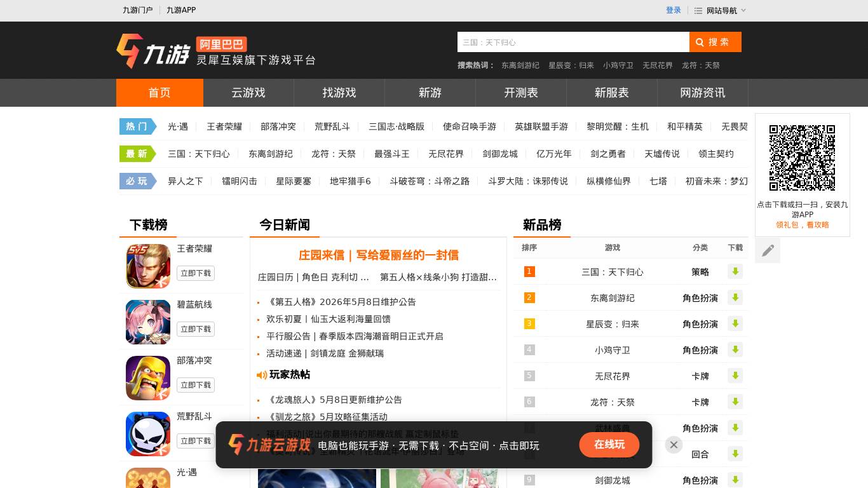Open 开测表 navigation tab
Image resolution: width=868 pixels, height=488 pixels.
[521, 93]
